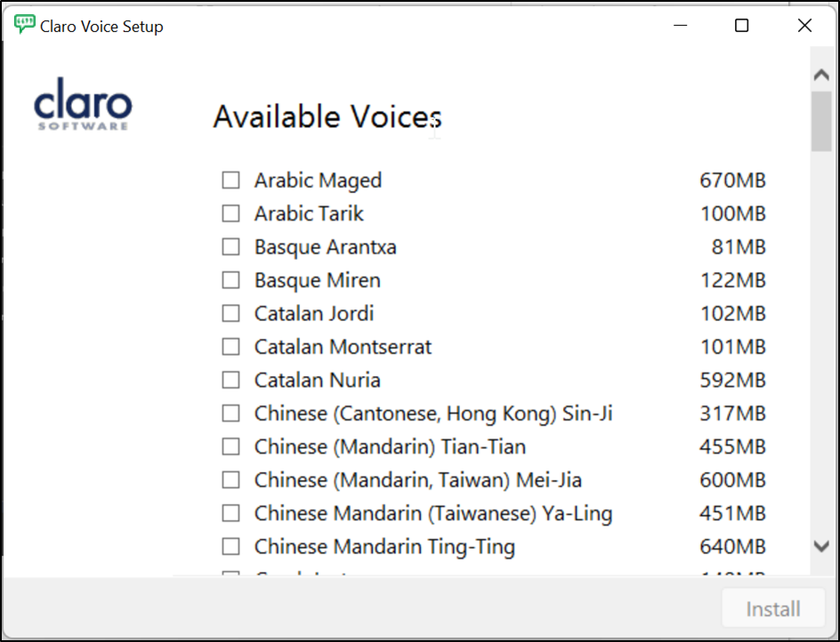
Task: Toggle the Catalan Montserrat checkbox
Action: point(231,347)
